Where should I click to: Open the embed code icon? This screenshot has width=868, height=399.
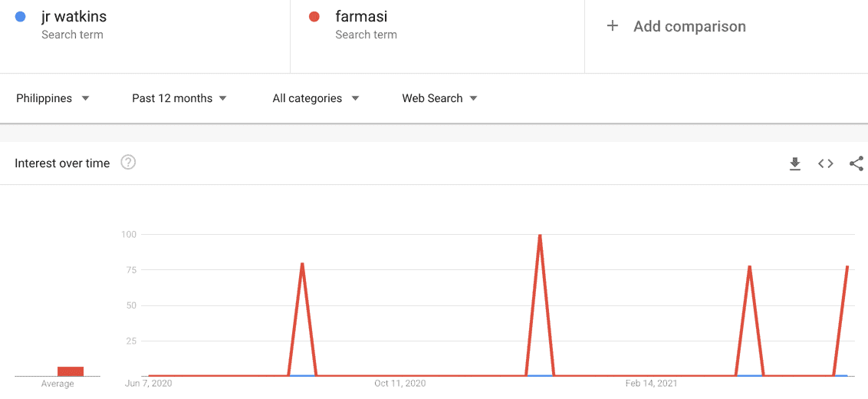(x=825, y=163)
